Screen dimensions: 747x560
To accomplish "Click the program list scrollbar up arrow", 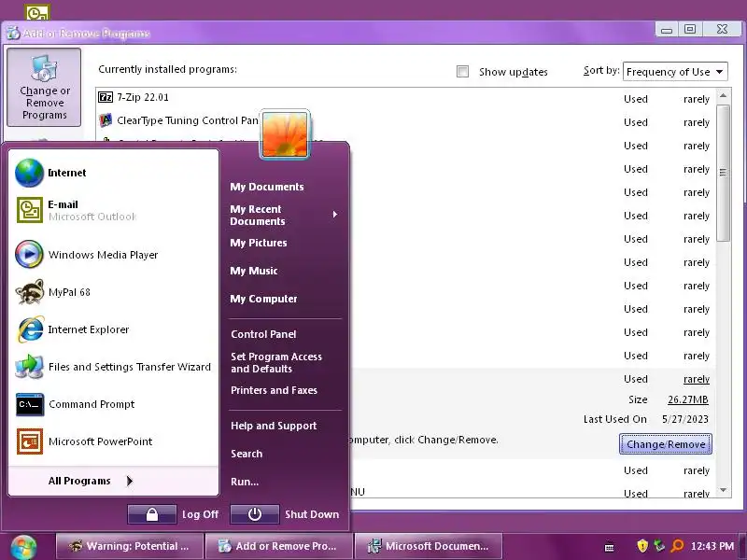I will [723, 96].
